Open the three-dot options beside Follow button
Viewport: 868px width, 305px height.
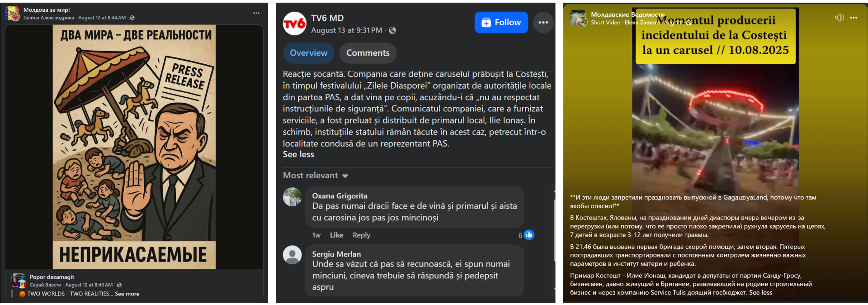click(543, 22)
